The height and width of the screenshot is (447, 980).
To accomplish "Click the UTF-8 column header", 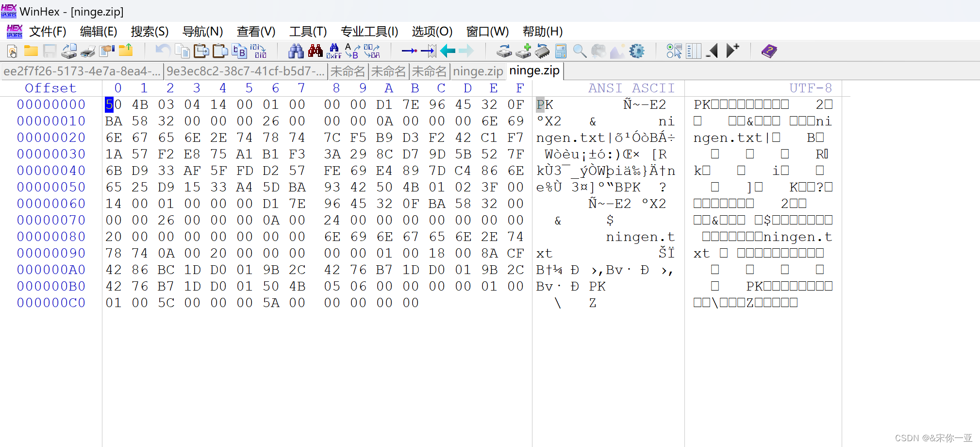I will (810, 88).
